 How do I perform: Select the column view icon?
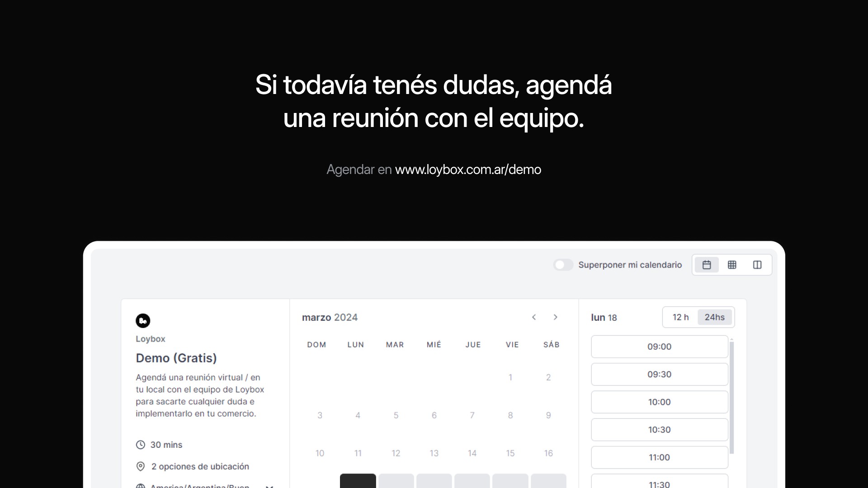[757, 264]
